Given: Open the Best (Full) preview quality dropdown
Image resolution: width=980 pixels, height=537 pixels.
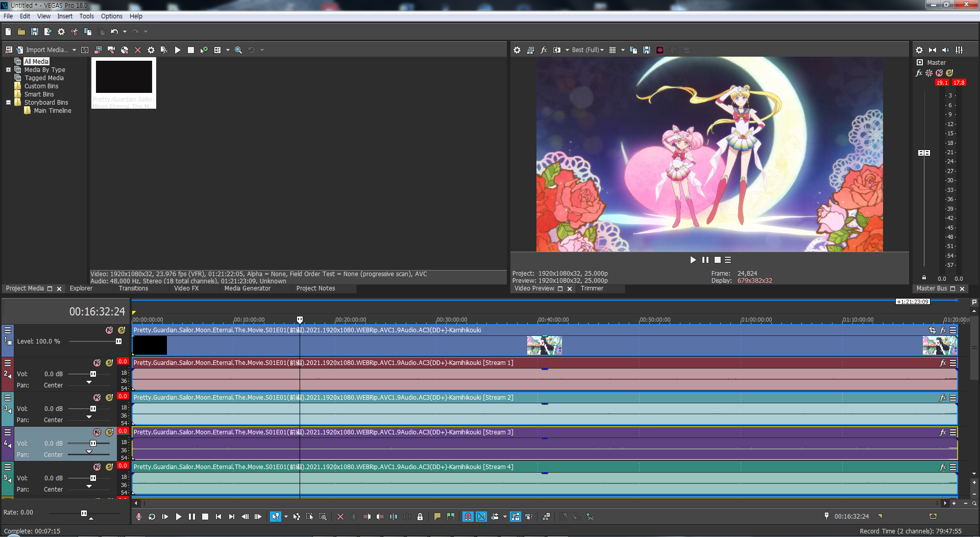Looking at the screenshot, I should [587, 50].
